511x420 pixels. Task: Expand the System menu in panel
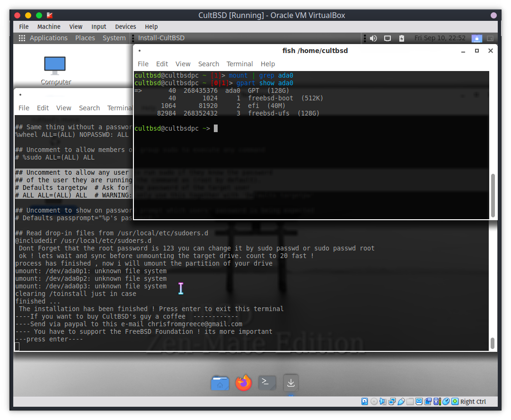114,38
